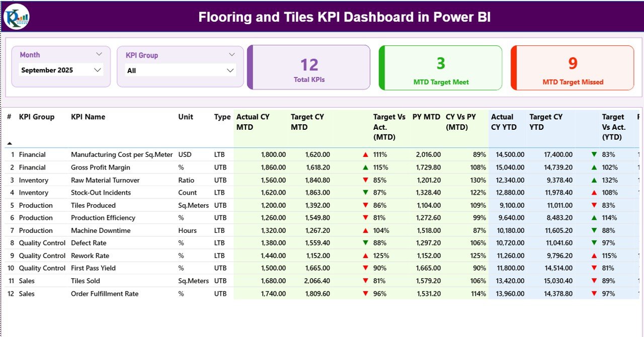Image resolution: width=644 pixels, height=337 pixels.
Task: Click the Total KPIs card showing 12
Action: (309, 67)
